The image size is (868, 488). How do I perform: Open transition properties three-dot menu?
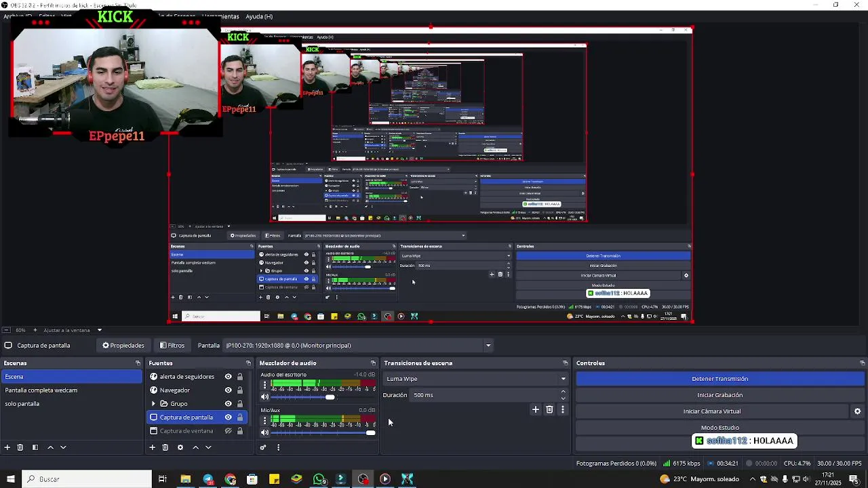click(x=562, y=409)
